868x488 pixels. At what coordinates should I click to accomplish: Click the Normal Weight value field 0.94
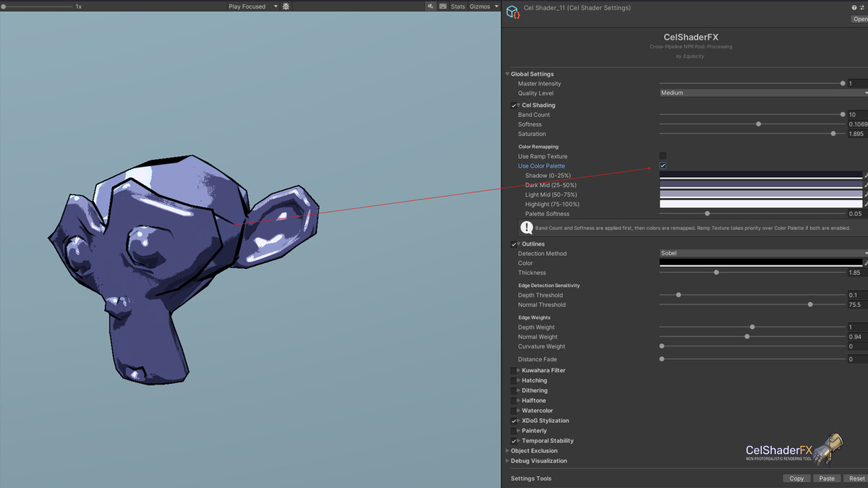858,337
